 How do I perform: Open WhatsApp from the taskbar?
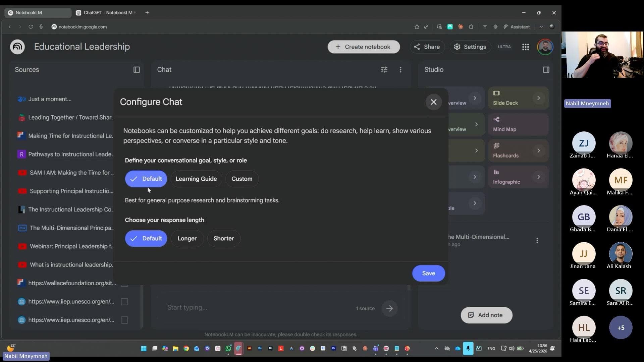(228, 349)
